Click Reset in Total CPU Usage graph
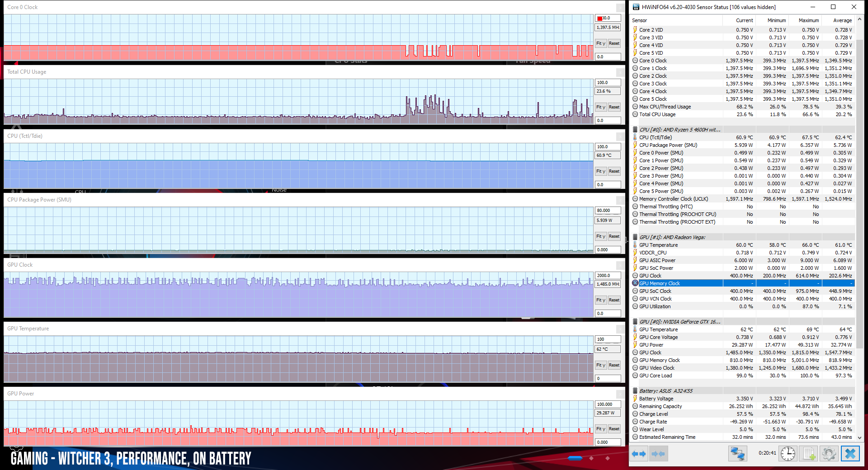Screen dimensions: 868x470 [614, 107]
